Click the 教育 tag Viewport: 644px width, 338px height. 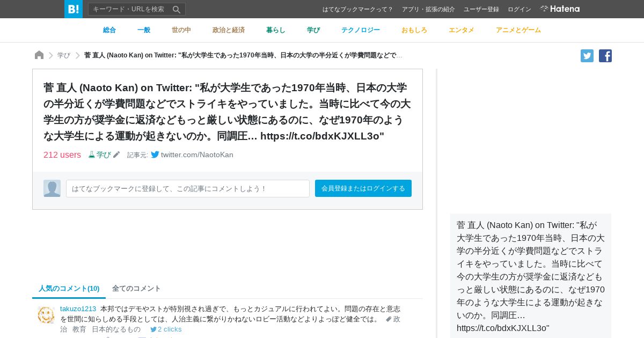(79, 329)
